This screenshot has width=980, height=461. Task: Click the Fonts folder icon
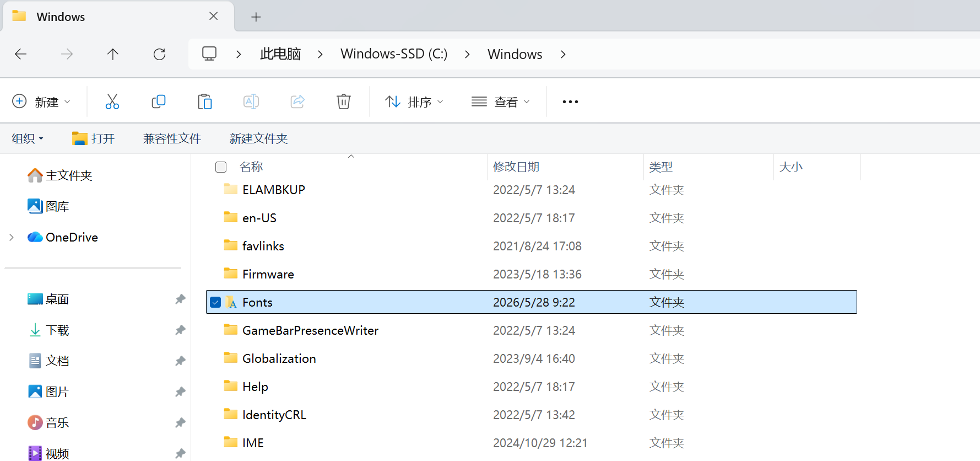[x=231, y=302]
